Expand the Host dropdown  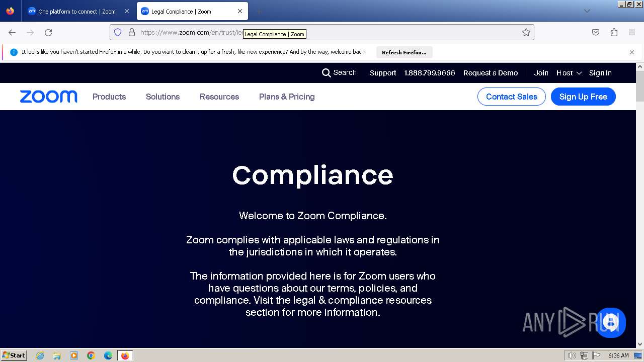point(569,73)
